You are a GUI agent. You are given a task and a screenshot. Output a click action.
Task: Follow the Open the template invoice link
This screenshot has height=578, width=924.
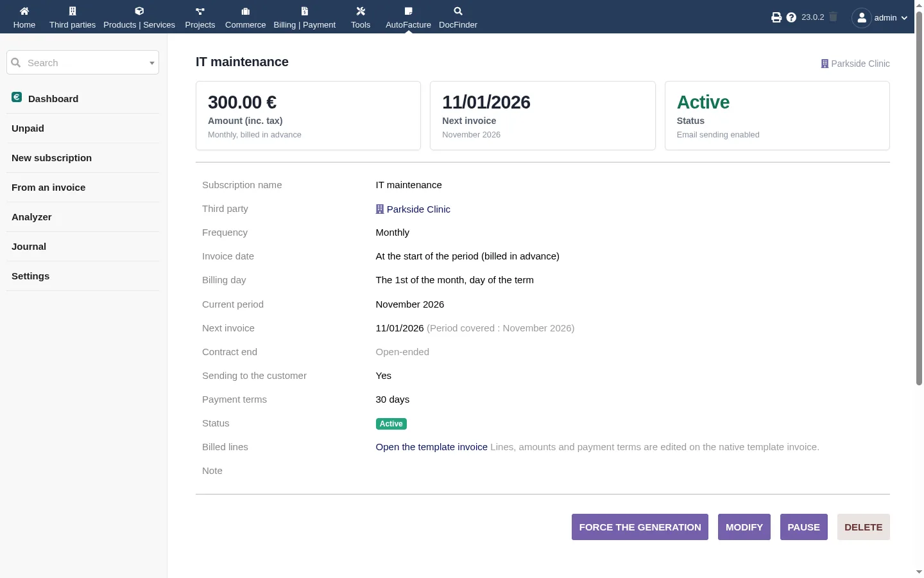click(x=432, y=447)
